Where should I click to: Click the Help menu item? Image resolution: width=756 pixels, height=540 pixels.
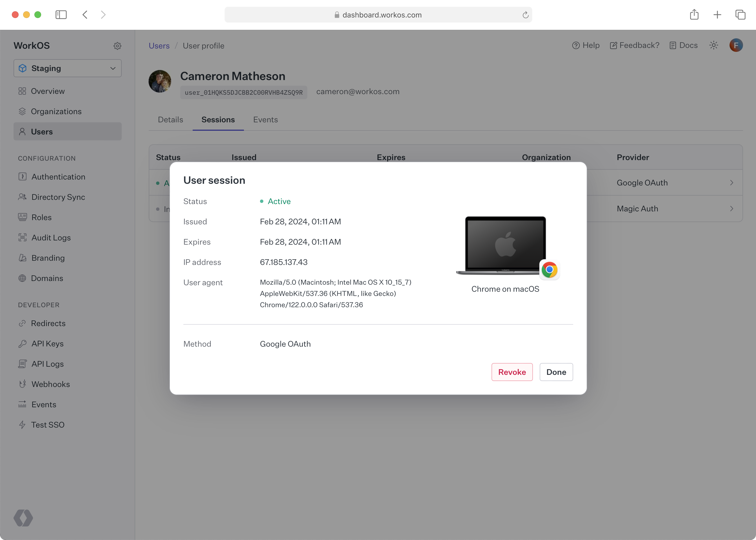point(586,45)
